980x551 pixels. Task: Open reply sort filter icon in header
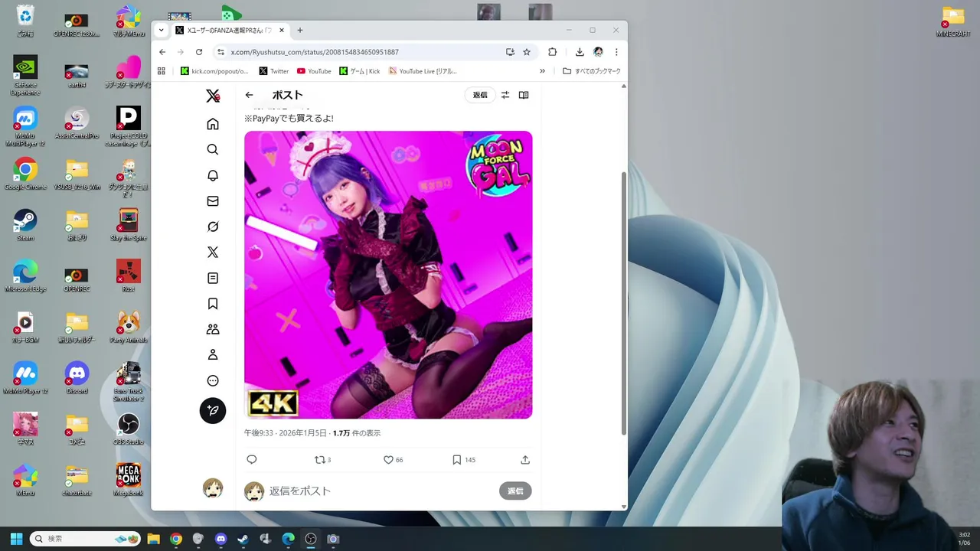[x=505, y=95]
